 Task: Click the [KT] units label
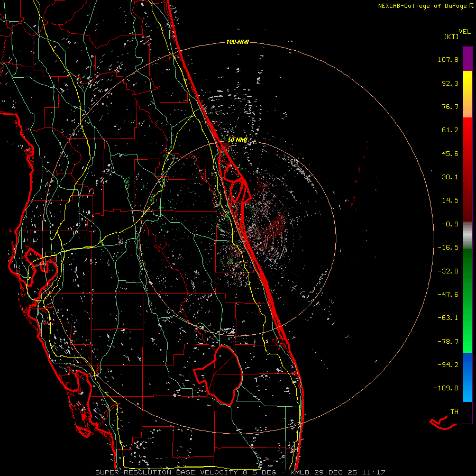point(451,36)
